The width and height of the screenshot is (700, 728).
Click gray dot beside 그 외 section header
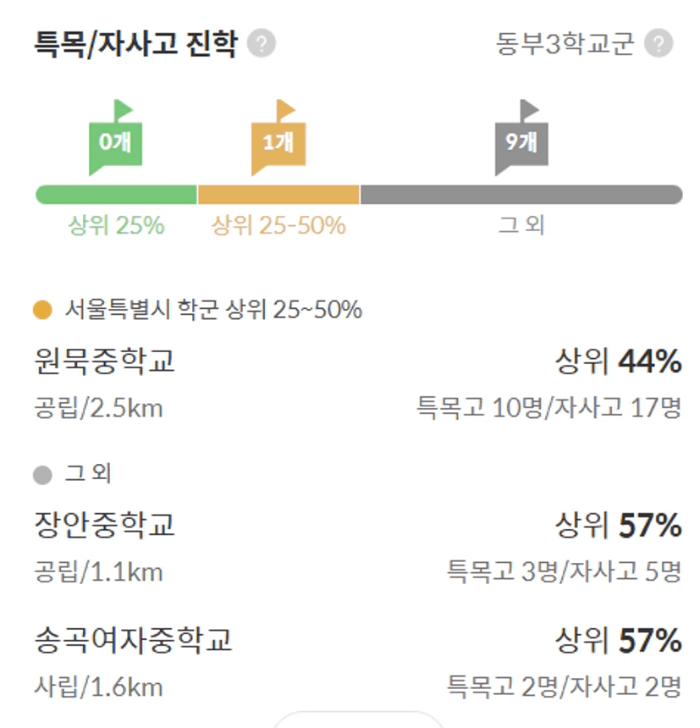(42, 475)
